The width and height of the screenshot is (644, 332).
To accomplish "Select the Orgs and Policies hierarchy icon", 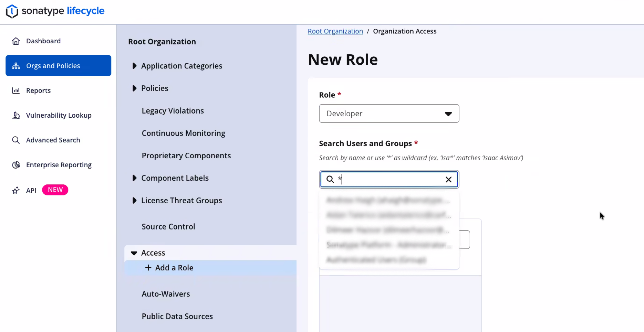I will [16, 66].
